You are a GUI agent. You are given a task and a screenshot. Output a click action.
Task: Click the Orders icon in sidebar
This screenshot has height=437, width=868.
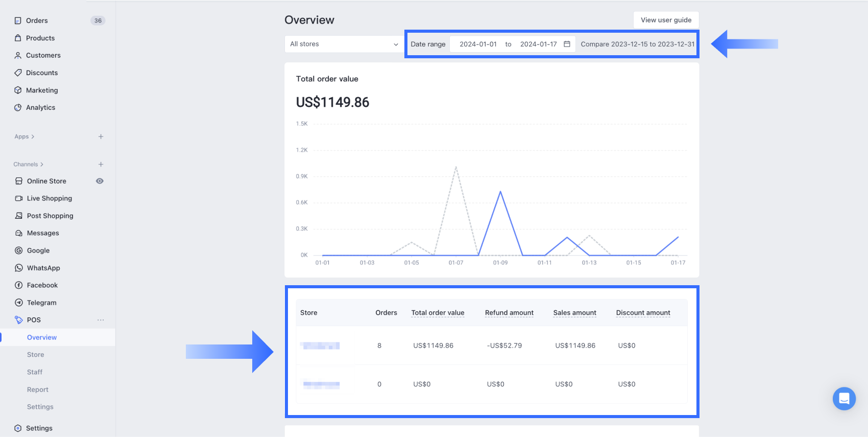point(18,20)
